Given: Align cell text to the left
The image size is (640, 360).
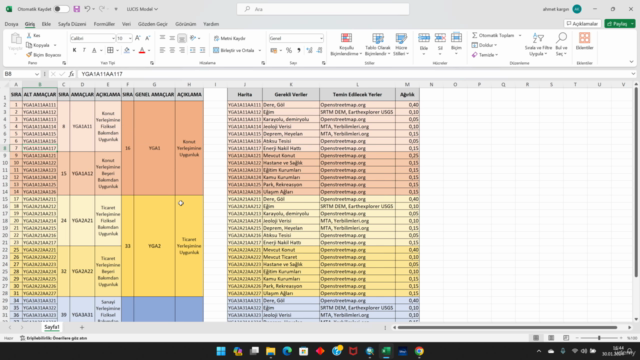Looking at the screenshot, I should pyautogui.click(x=162, y=50).
